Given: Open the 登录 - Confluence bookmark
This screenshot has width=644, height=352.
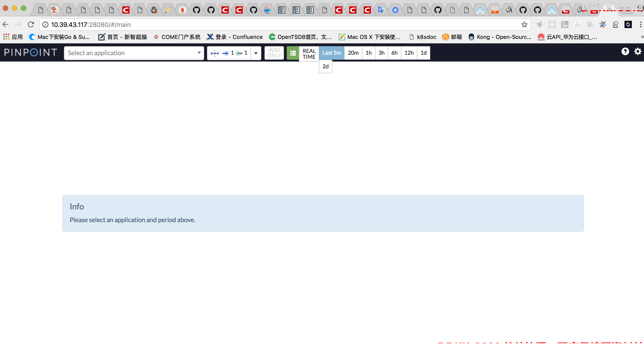Looking at the screenshot, I should coord(235,37).
